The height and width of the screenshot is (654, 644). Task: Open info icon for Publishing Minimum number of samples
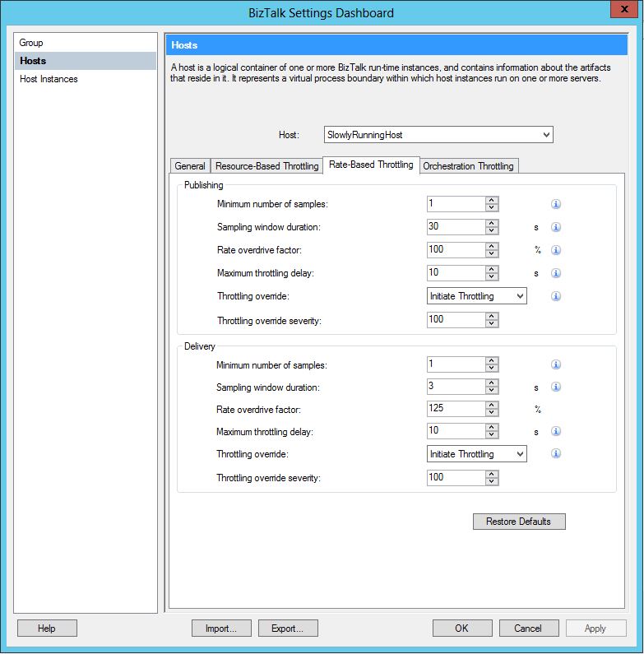[x=555, y=204]
